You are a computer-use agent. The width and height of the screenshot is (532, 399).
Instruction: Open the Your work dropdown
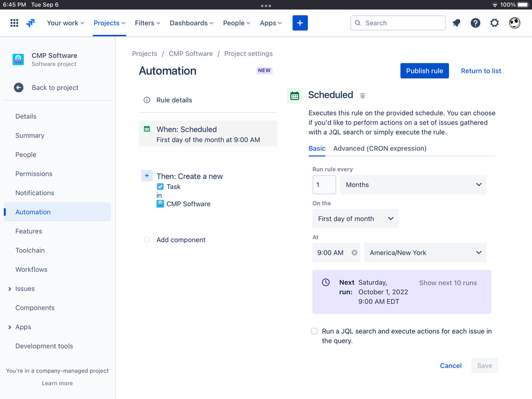tap(66, 23)
